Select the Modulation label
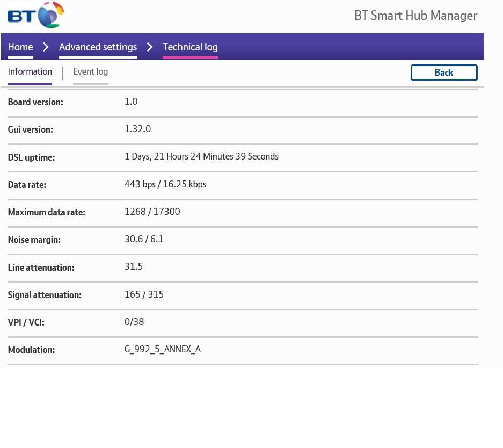 point(32,350)
